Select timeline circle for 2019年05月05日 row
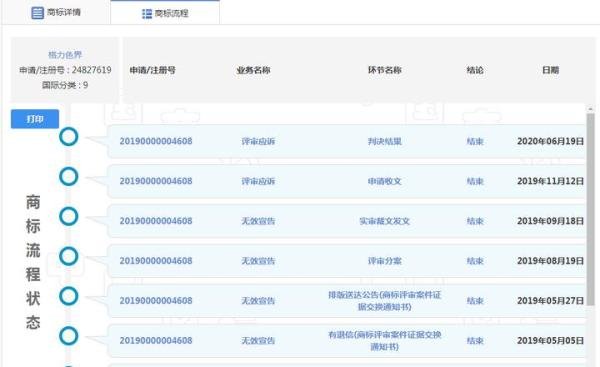 (69, 336)
